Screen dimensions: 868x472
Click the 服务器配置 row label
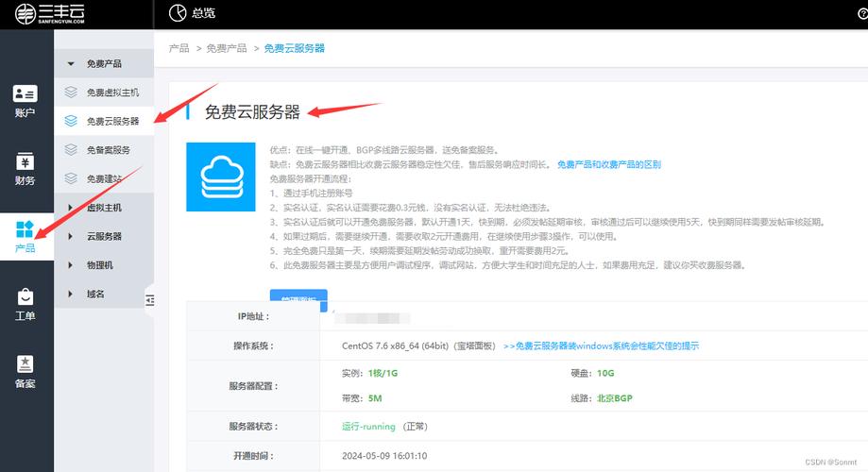[x=253, y=386]
